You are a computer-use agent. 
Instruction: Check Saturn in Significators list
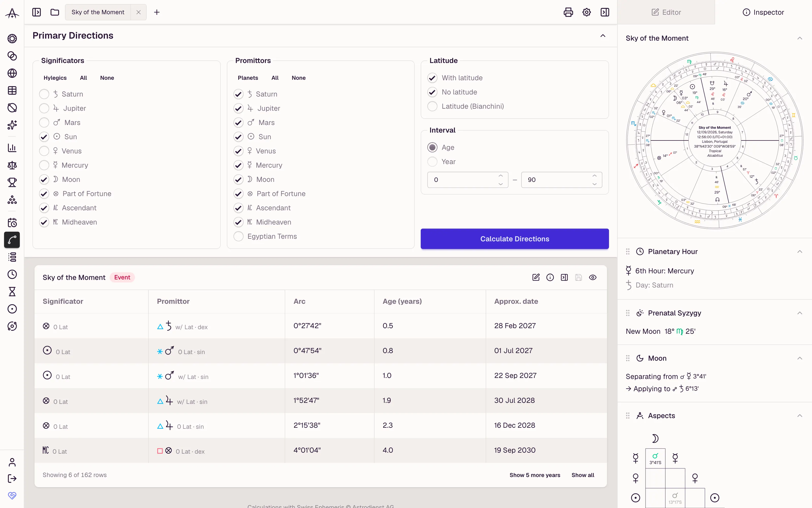click(x=44, y=94)
